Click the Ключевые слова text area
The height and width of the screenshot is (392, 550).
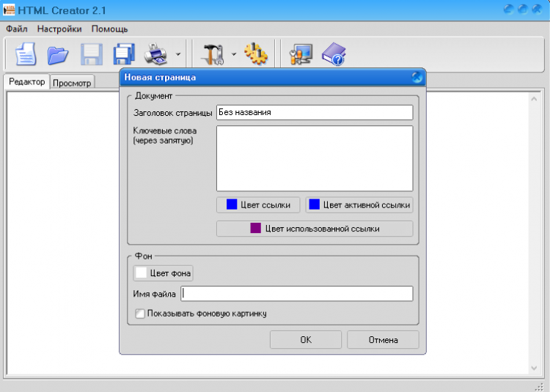click(x=315, y=158)
